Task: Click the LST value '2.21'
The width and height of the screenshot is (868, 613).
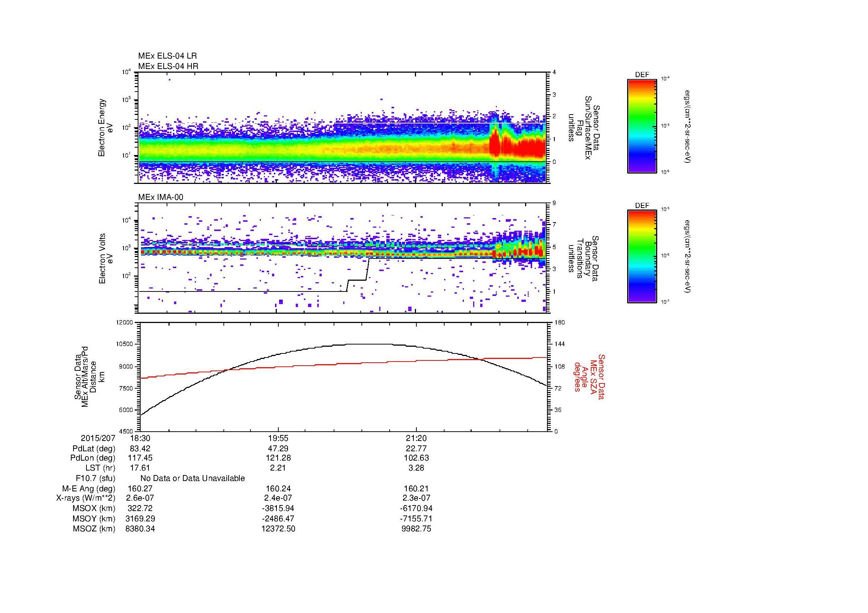Action: [278, 468]
